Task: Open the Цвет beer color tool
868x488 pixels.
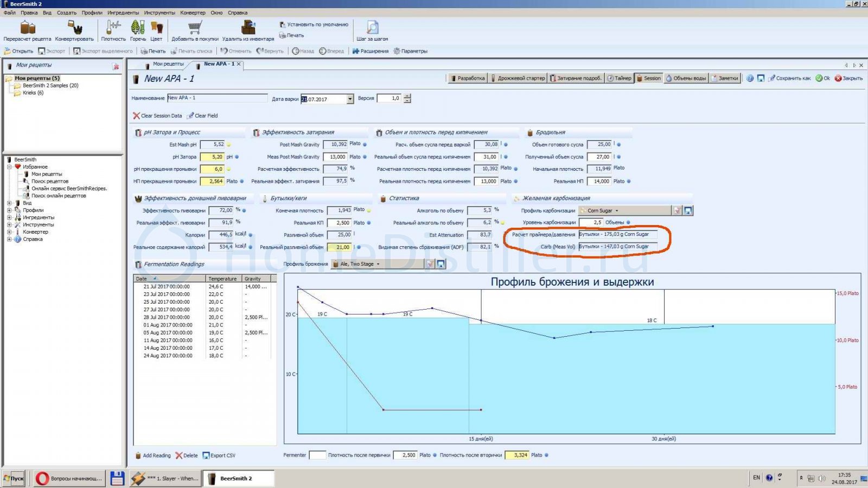Action: [156, 31]
